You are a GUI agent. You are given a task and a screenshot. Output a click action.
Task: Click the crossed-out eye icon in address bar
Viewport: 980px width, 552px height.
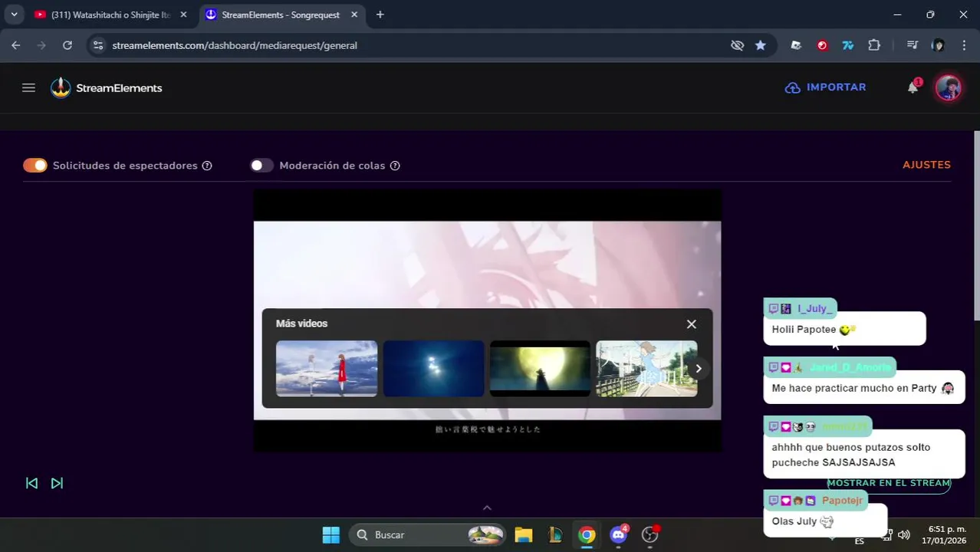click(737, 45)
